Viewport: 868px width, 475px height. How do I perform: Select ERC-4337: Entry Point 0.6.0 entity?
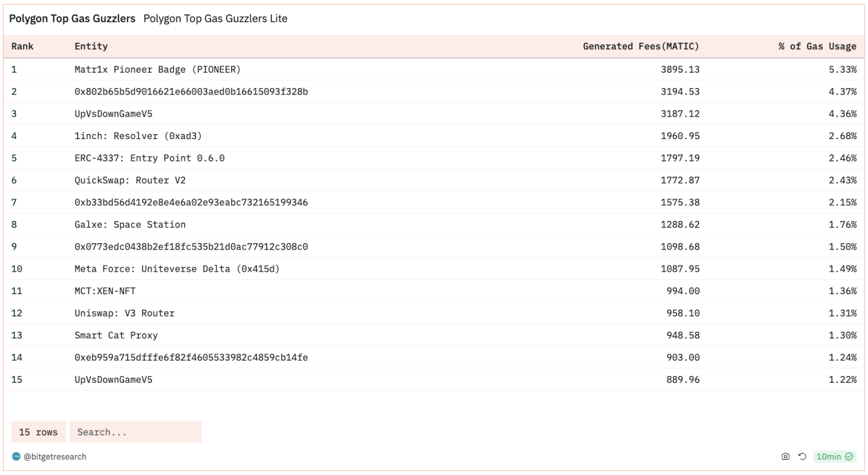pos(149,158)
